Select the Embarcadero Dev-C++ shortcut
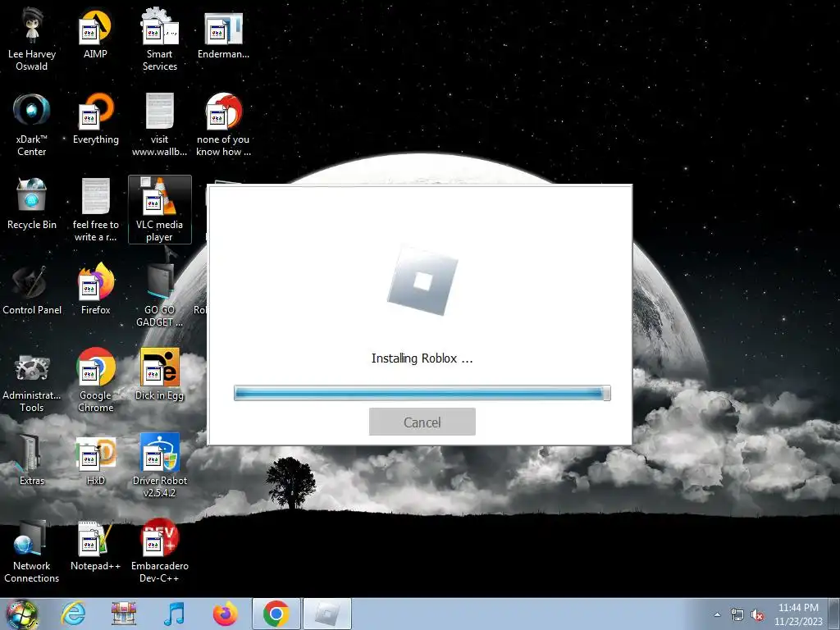840x630 pixels. point(160,550)
